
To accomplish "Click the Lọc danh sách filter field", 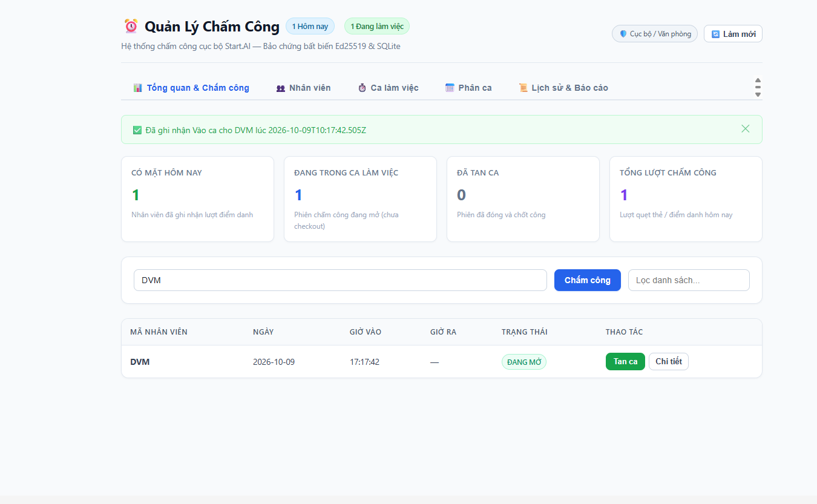I will point(689,280).
